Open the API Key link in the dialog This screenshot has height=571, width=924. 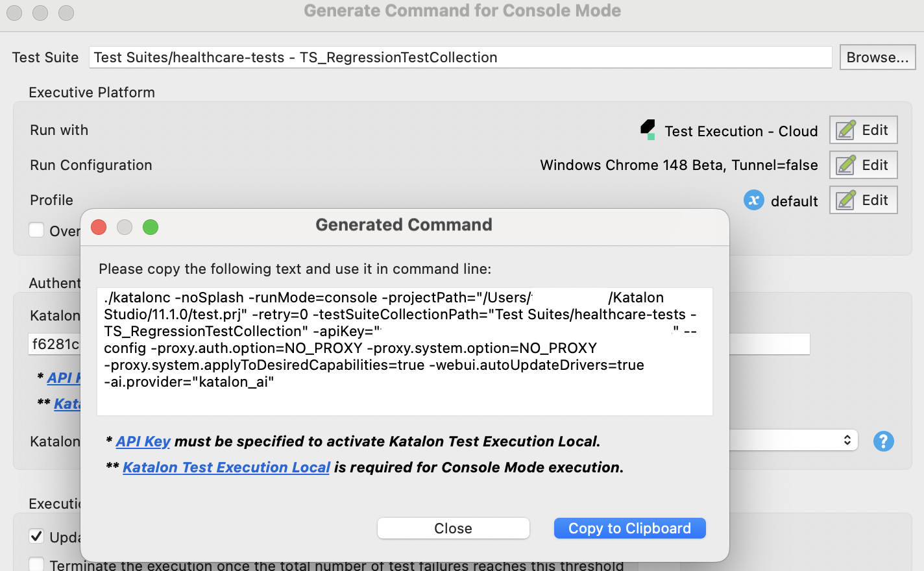(143, 441)
